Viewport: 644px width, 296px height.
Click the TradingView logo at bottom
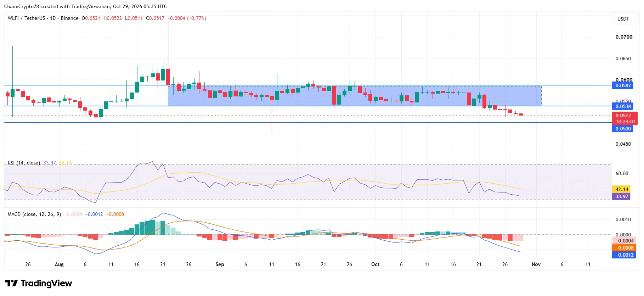point(39,283)
